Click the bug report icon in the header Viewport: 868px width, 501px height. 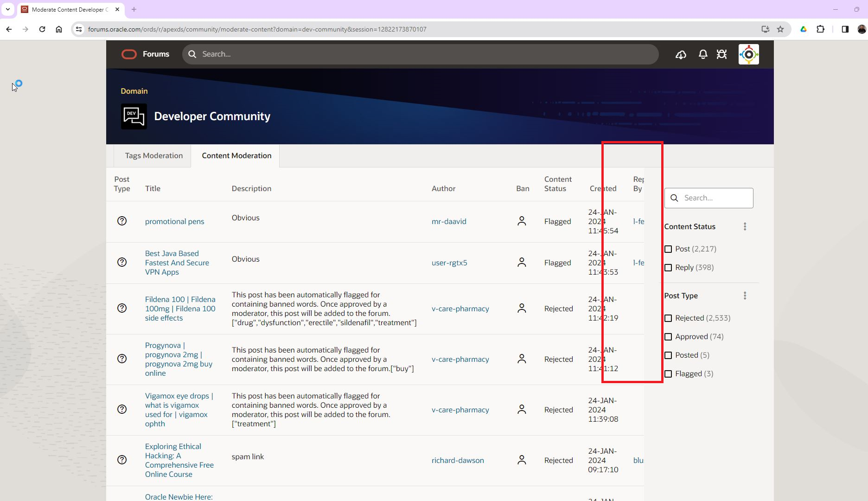(722, 54)
